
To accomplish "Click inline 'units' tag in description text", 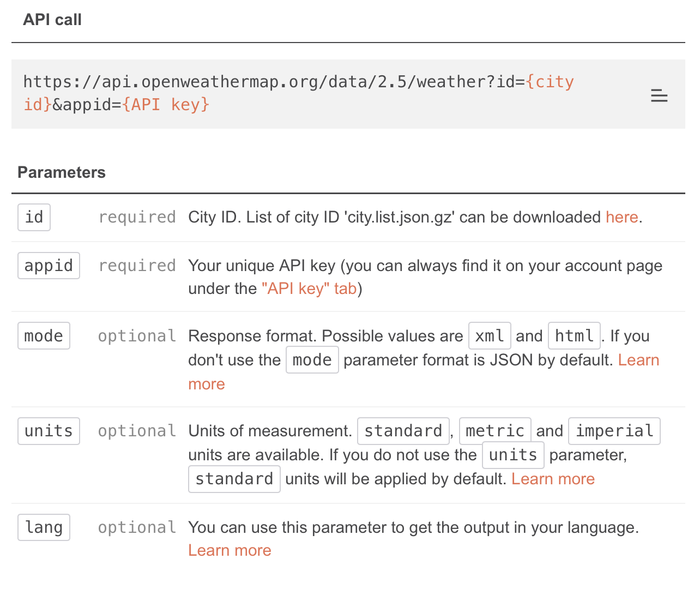I will 513,455.
